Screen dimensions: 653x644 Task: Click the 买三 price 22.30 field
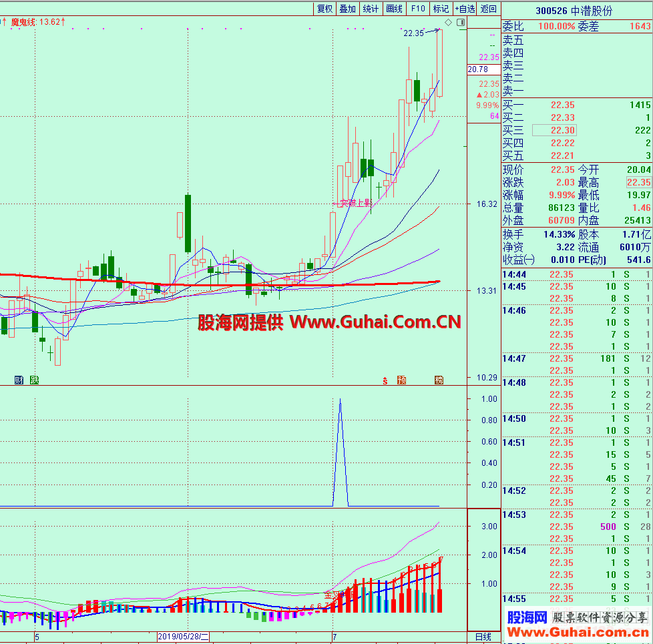[554, 130]
